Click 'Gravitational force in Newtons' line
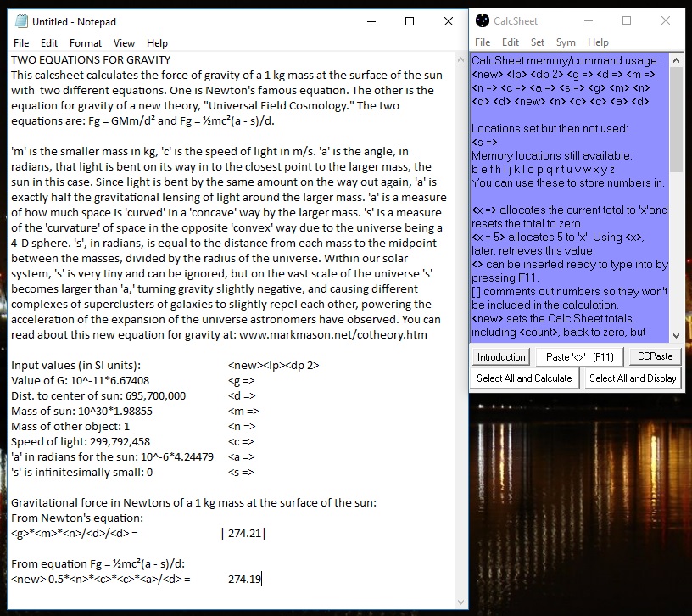This screenshot has height=616, width=692. coord(193,503)
